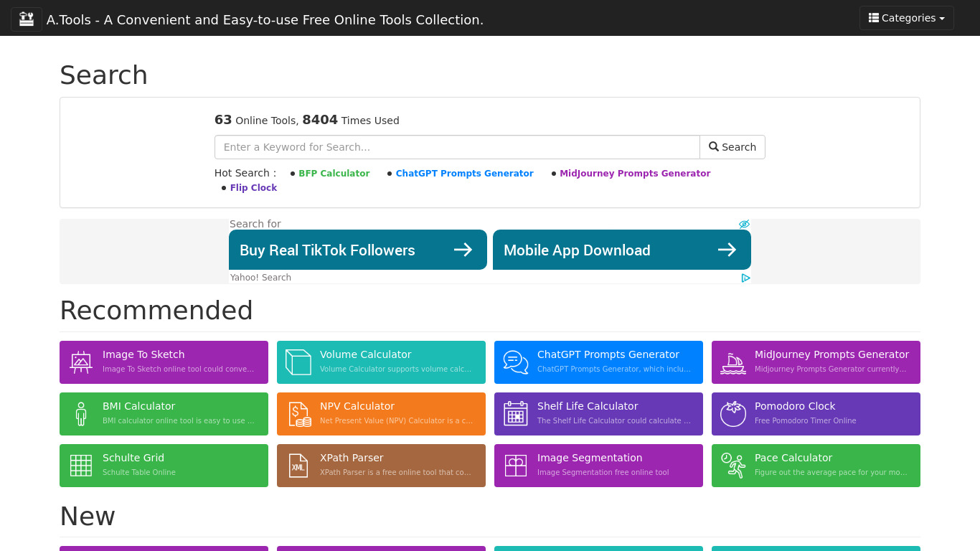The height and width of the screenshot is (551, 980).
Task: Open the NPV Calculator dollar-document icon
Action: pos(298,414)
